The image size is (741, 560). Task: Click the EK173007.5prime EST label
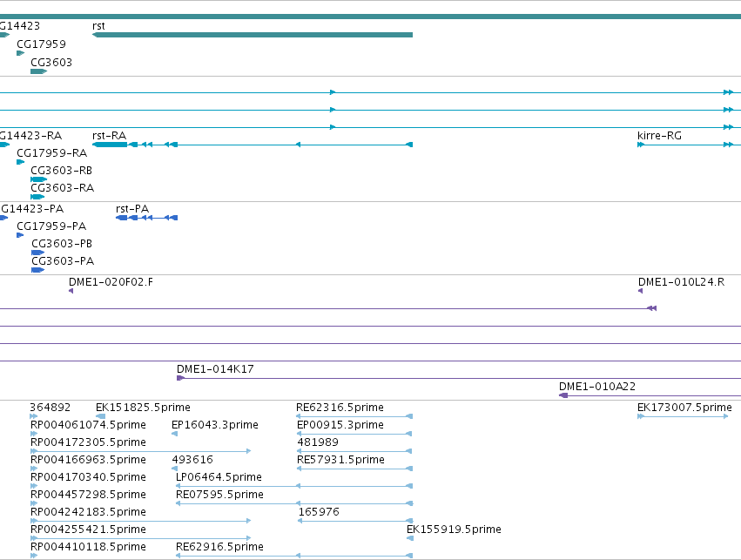click(x=684, y=408)
